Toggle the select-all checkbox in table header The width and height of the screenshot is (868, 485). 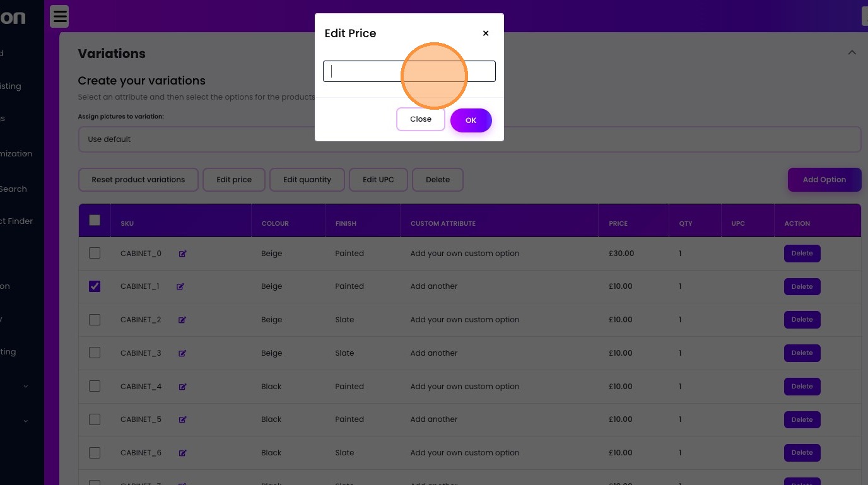95,220
